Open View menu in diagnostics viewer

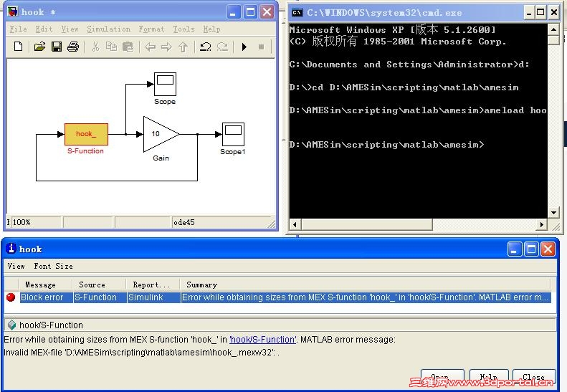16,266
